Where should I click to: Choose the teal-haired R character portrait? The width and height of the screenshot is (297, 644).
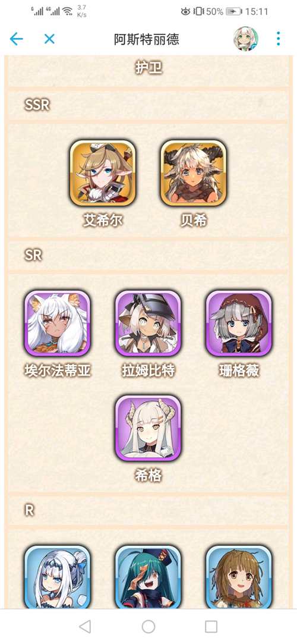pos(148,577)
